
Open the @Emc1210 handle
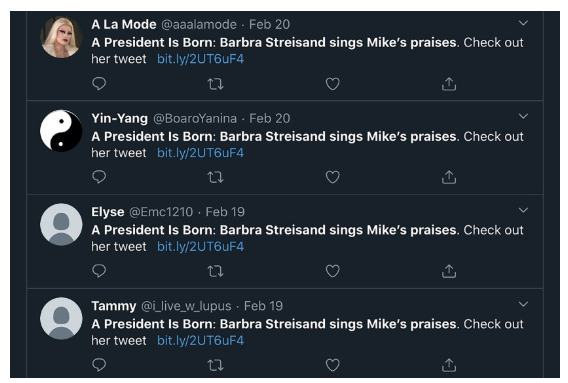tap(161, 212)
